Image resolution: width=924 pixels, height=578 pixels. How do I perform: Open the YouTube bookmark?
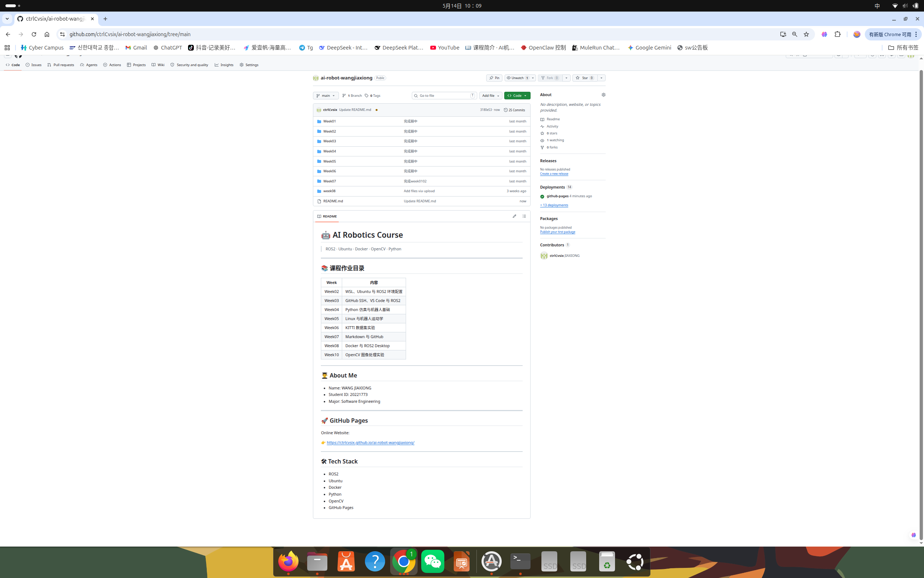coord(444,48)
